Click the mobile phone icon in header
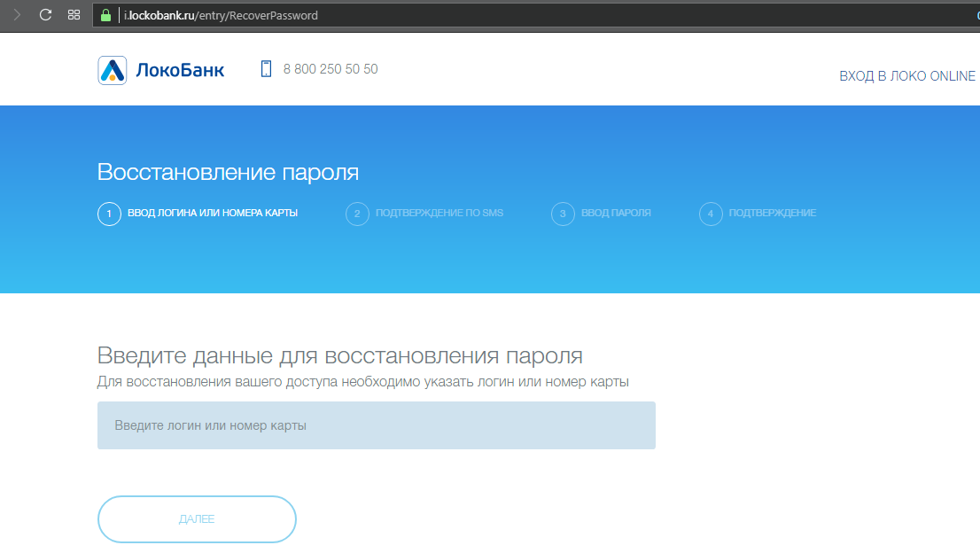 [x=266, y=68]
